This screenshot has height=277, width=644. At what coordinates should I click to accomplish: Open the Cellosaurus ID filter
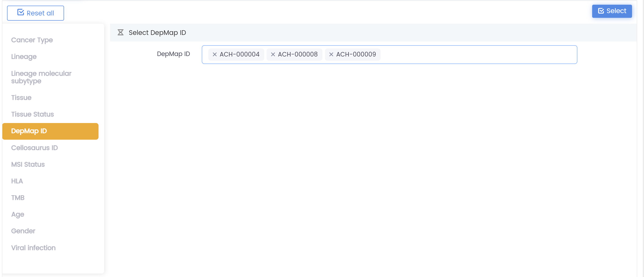click(34, 148)
